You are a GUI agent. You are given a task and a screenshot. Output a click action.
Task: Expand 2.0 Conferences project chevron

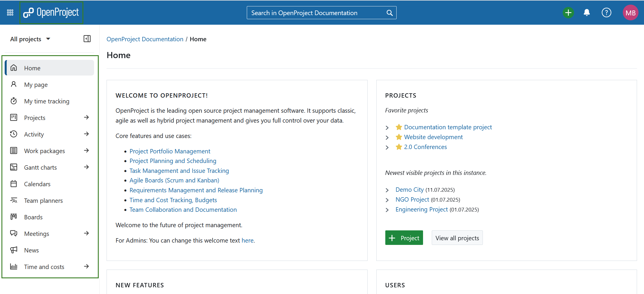387,147
